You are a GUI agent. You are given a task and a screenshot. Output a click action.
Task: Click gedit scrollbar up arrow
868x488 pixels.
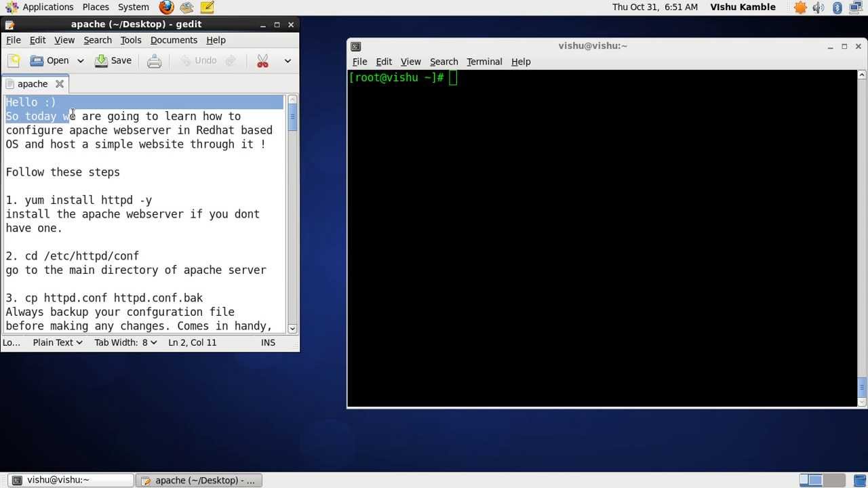(x=292, y=100)
